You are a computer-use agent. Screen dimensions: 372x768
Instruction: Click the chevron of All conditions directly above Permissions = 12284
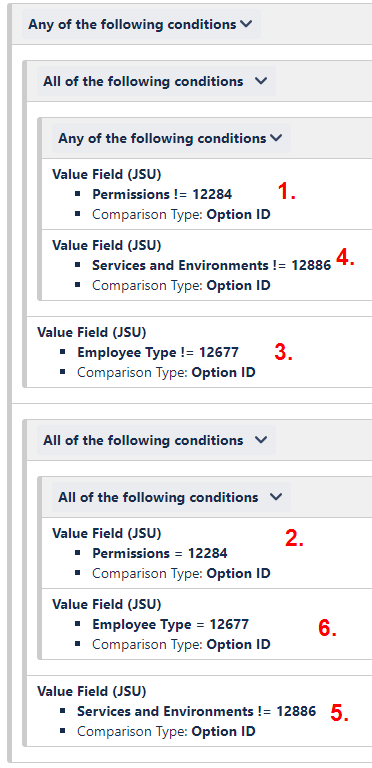[276, 497]
